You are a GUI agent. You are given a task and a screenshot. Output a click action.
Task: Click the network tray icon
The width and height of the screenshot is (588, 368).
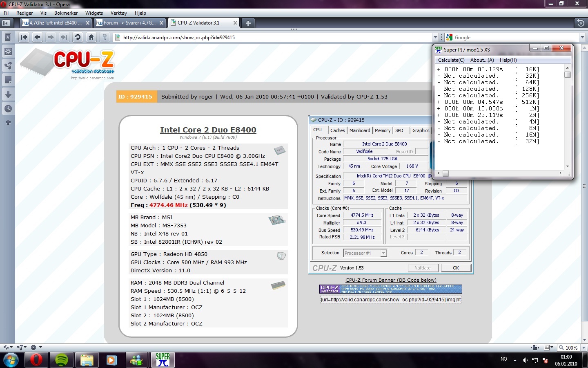(535, 360)
